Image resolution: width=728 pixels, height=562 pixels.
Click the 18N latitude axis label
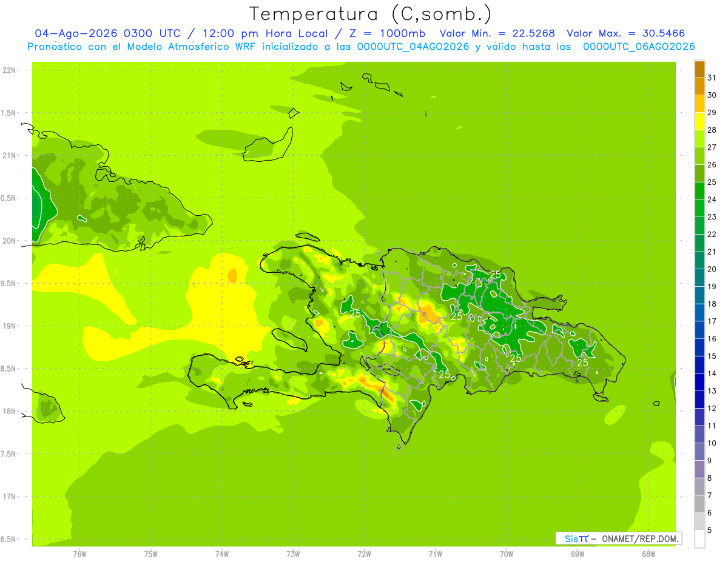click(x=8, y=412)
